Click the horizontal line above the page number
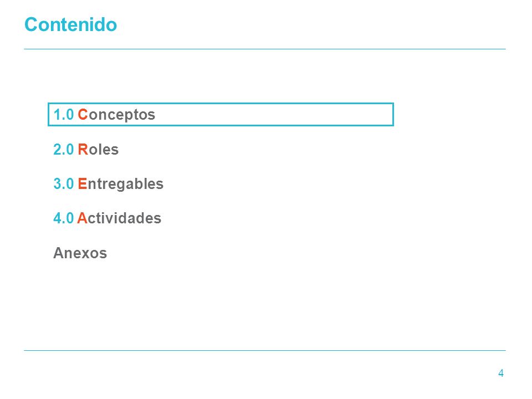 tap(265, 350)
